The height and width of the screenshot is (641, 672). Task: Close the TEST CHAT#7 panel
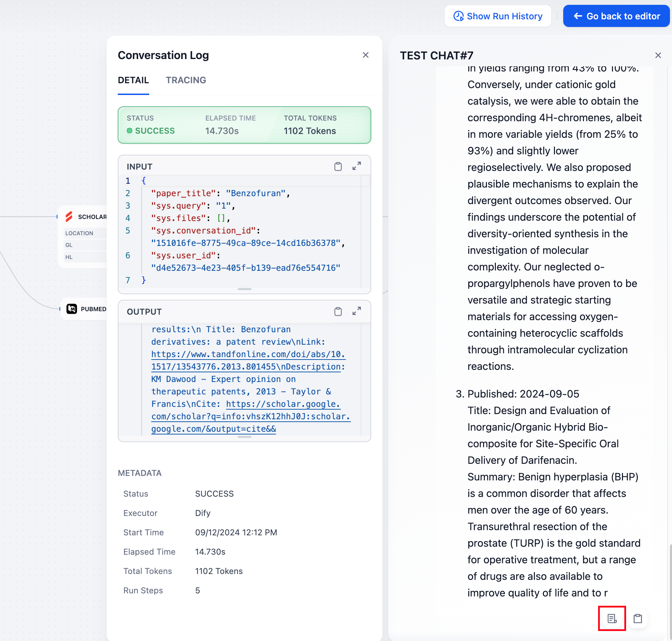pyautogui.click(x=658, y=55)
